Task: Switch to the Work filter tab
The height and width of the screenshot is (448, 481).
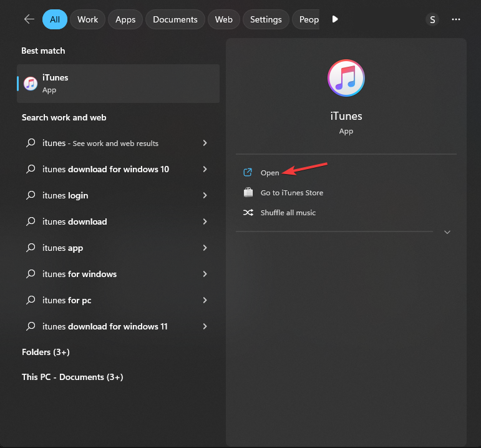Action: click(88, 19)
